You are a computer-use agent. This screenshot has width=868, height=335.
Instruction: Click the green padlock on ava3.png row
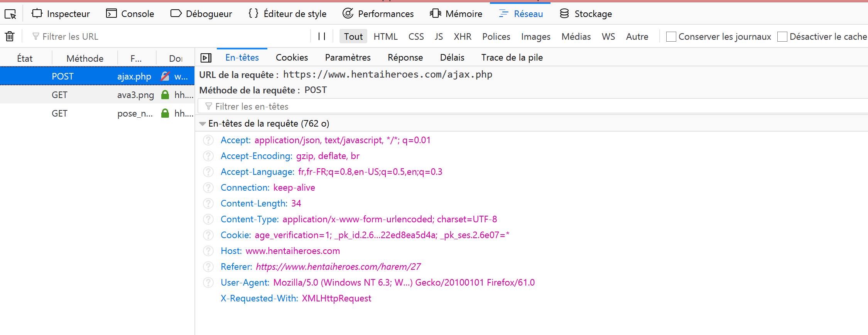coord(165,95)
